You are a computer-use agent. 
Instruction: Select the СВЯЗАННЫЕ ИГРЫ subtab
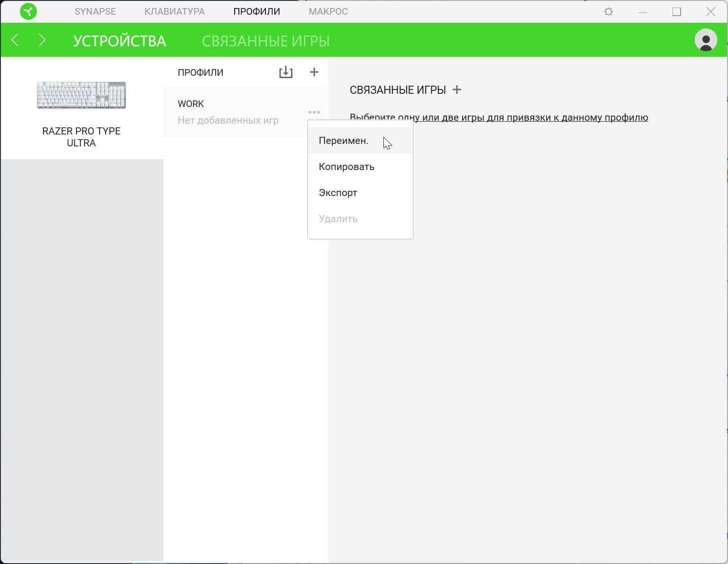click(265, 41)
